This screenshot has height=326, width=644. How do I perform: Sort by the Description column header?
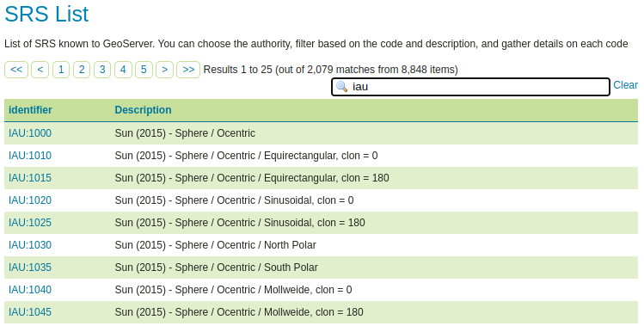143,110
